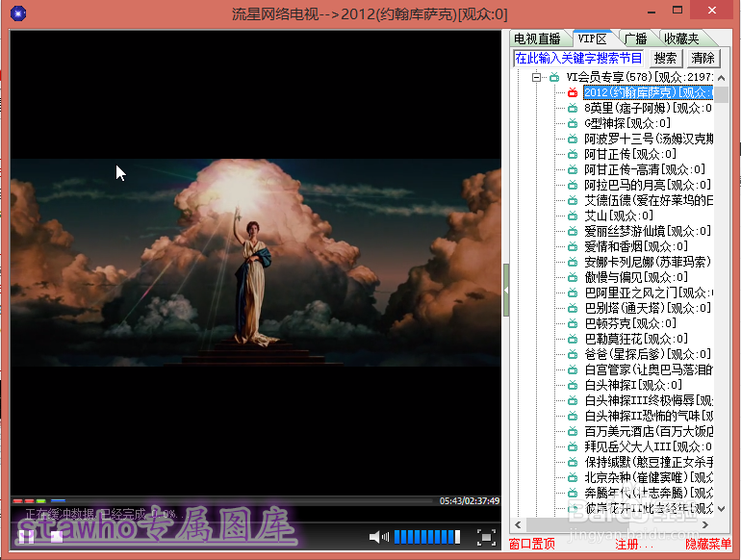Select 拜见岳父大人III in the list

click(x=648, y=446)
